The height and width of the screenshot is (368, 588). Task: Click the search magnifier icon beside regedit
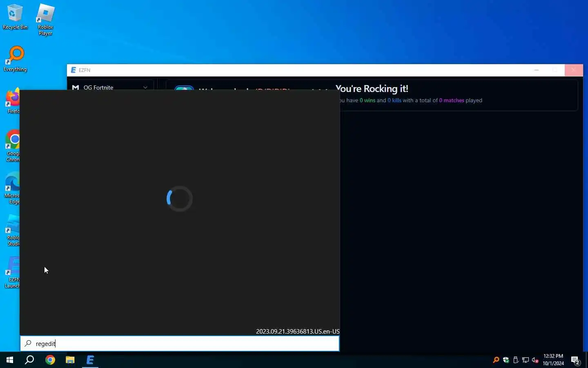click(28, 343)
